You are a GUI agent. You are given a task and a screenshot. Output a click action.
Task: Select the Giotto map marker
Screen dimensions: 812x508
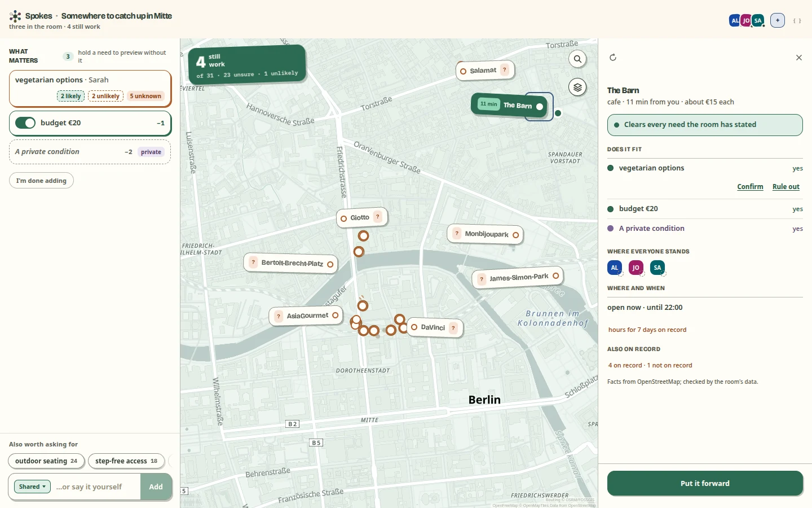[x=362, y=217]
